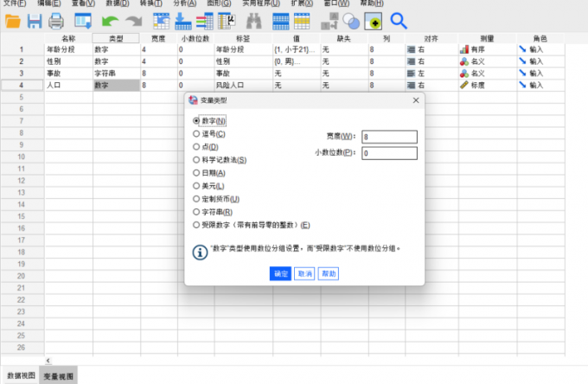Image resolution: width=588 pixels, height=384 pixels.
Task: Click the binoculars find icon
Action: [x=254, y=21]
